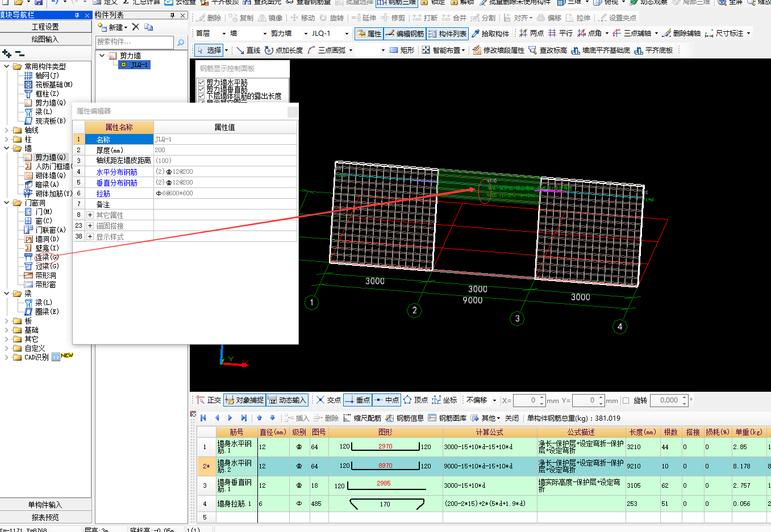The height and width of the screenshot is (532, 771).
Task: Toggle 下层墙体纵筋的露出长度 checkbox
Action: (201, 97)
